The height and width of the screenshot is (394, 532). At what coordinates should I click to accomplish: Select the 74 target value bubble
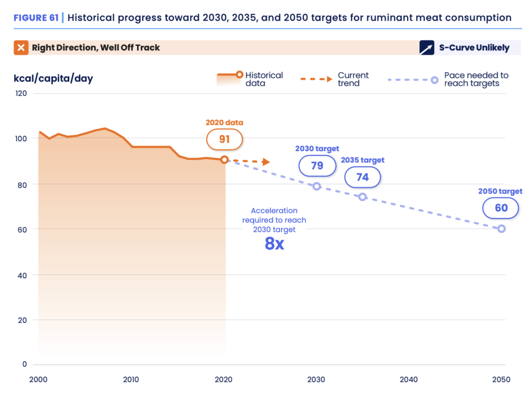pyautogui.click(x=363, y=177)
